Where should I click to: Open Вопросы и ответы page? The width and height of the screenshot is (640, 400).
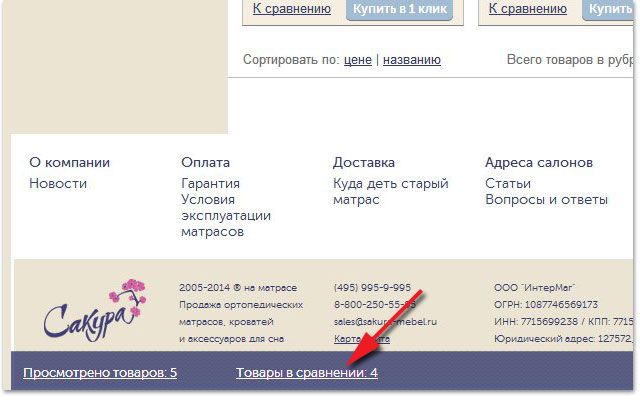pyautogui.click(x=546, y=200)
